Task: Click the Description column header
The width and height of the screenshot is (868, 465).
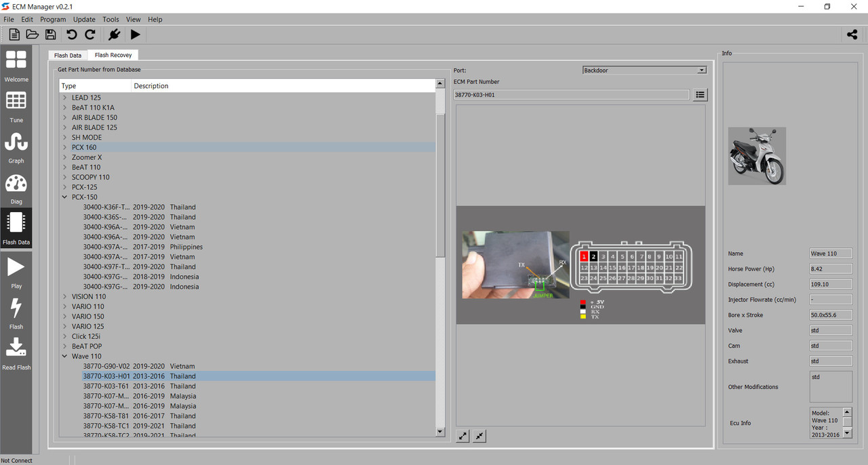Action: (283, 86)
